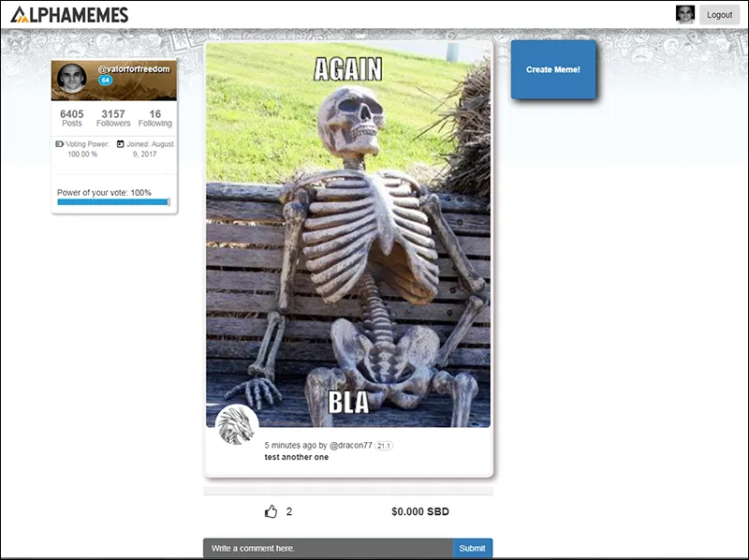This screenshot has height=560, width=749.
Task: Click the Joined calendar icon
Action: point(121,144)
